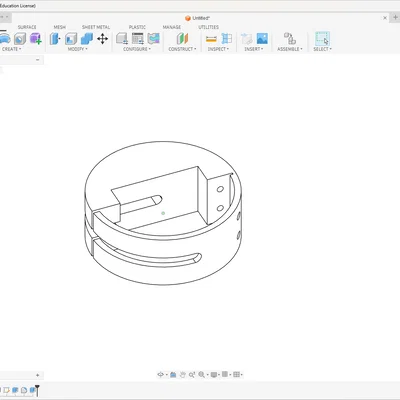Select the sketch feature in timeline

[x=6, y=390]
